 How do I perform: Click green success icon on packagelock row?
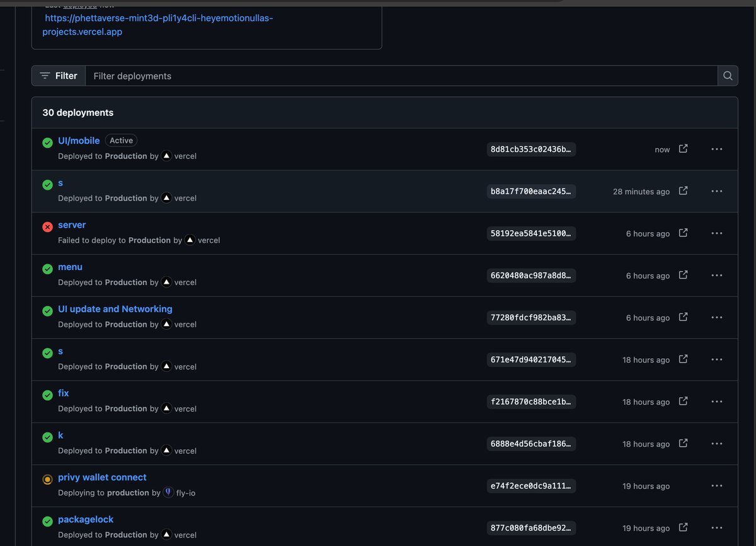click(x=47, y=521)
